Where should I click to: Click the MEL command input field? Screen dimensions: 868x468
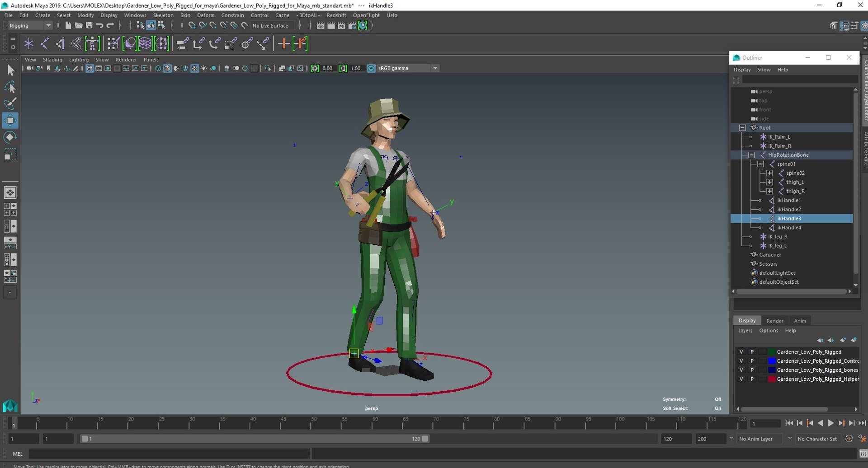pyautogui.click(x=169, y=454)
